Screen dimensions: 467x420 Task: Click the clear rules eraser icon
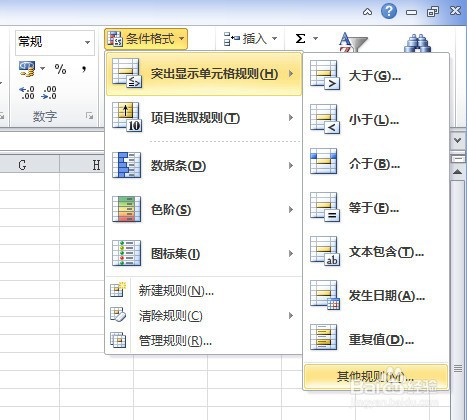pos(118,315)
